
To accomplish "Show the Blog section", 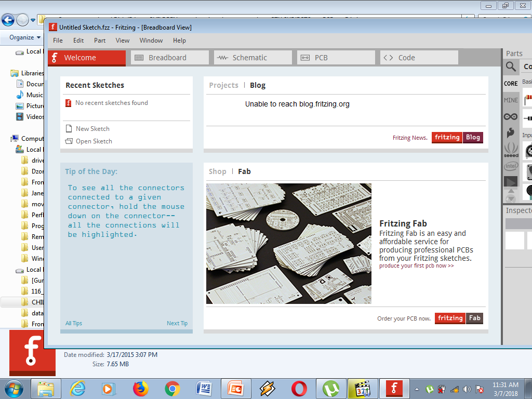I will click(258, 85).
